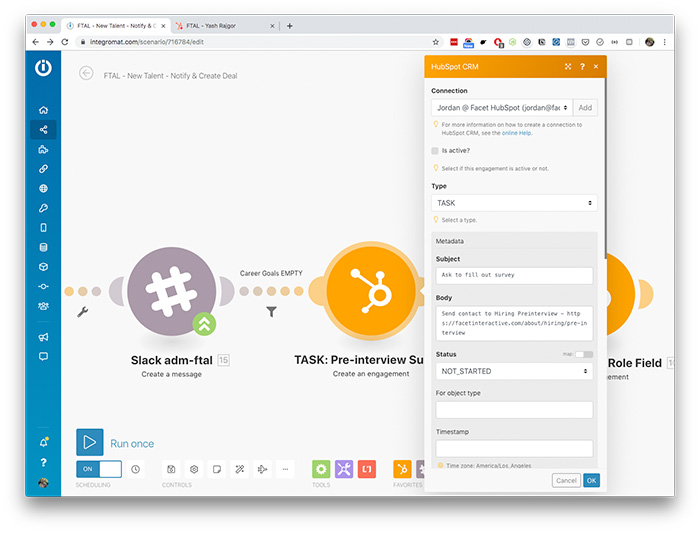The image size is (700, 533).
Task: Click Cancel in HubSpot panel
Action: [567, 481]
